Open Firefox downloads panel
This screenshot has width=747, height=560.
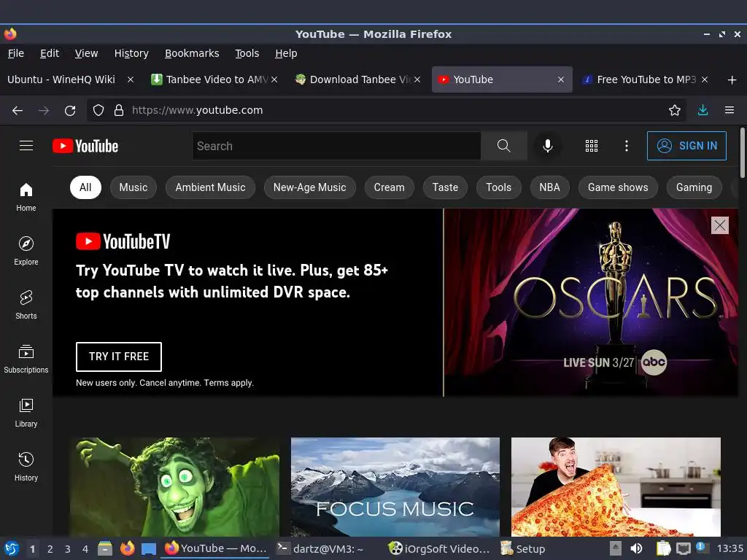pyautogui.click(x=703, y=111)
